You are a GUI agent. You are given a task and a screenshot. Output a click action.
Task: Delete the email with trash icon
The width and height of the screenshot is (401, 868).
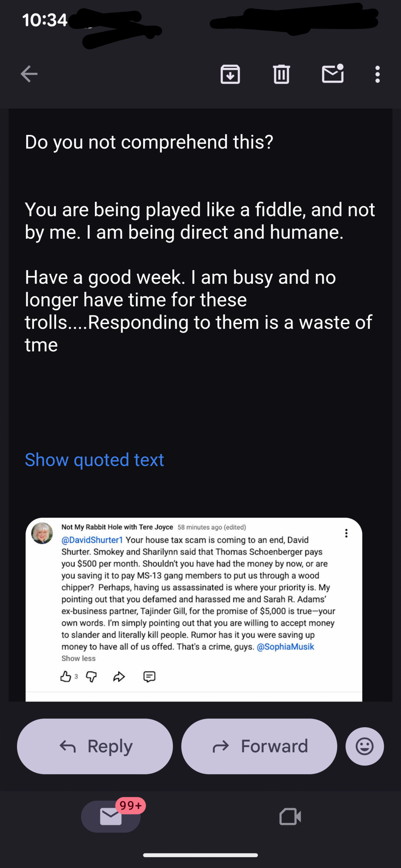coord(281,74)
